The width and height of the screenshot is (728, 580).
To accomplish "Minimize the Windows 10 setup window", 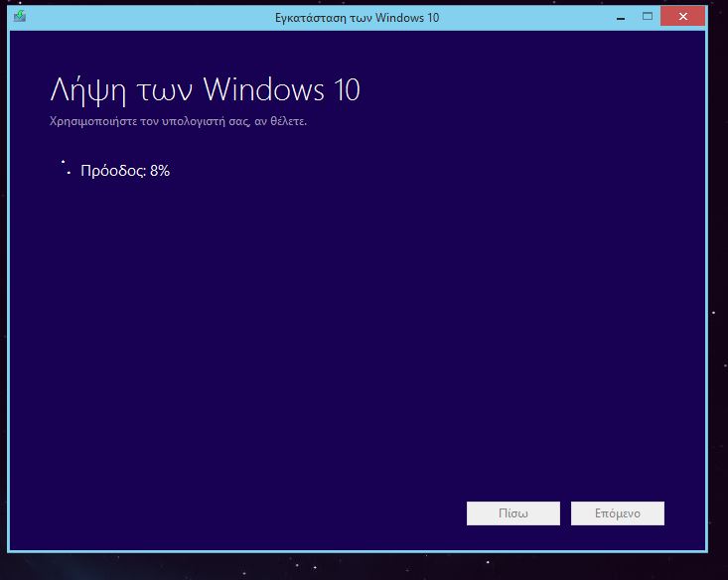I will [621, 17].
